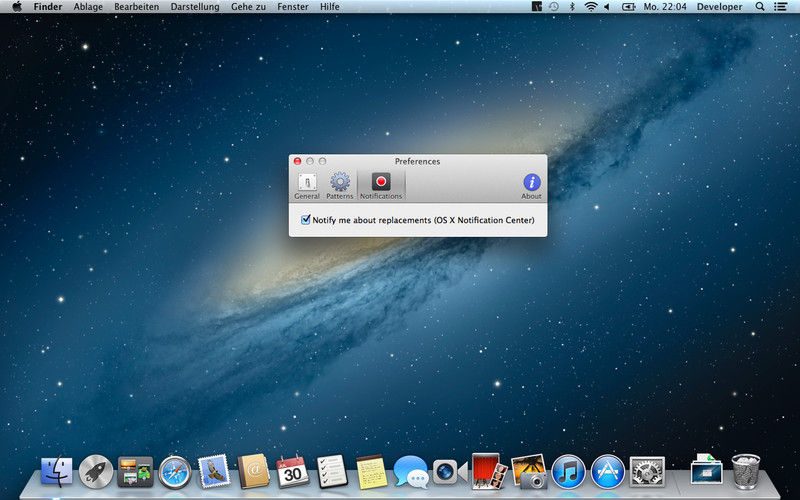The image size is (800, 500).
Task: Open iPhoto in the Dock
Action: [x=529, y=472]
